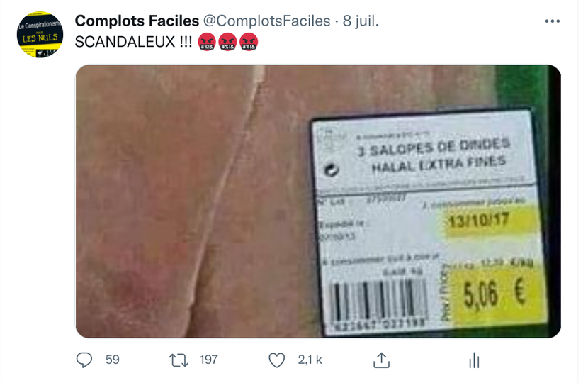Enlarge the turkey meat photo
Viewport: 588px width, 383px height.
[x=318, y=201]
